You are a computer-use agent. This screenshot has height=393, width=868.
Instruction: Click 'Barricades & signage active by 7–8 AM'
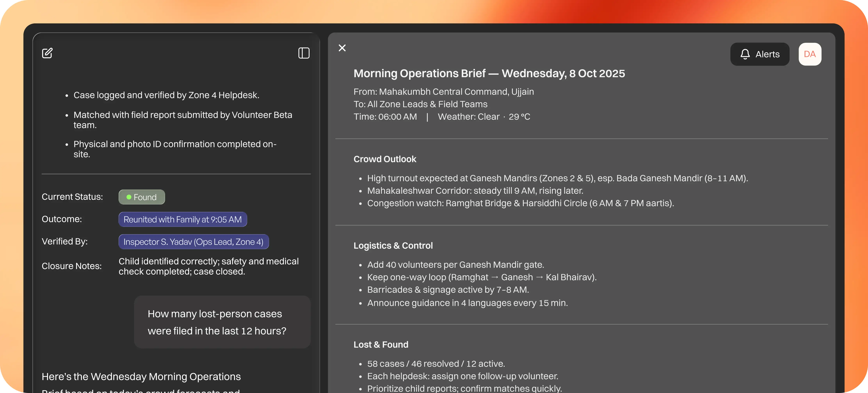(448, 290)
